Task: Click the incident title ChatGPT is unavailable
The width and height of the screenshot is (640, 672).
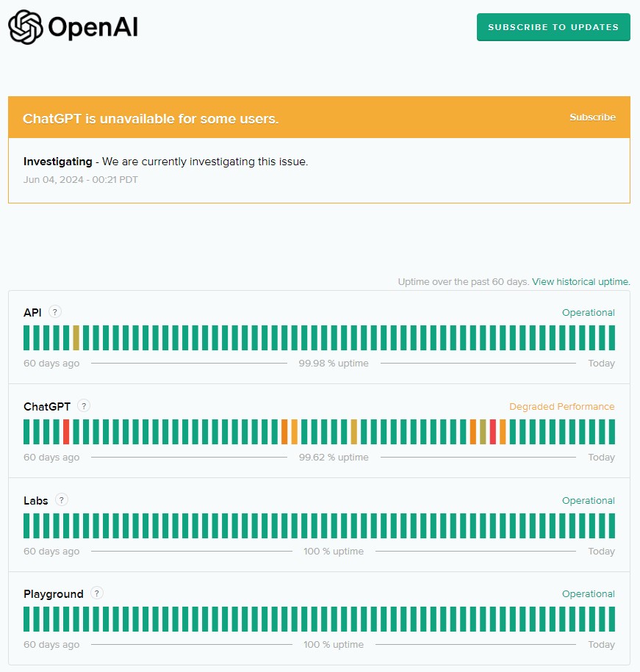Action: [x=151, y=119]
